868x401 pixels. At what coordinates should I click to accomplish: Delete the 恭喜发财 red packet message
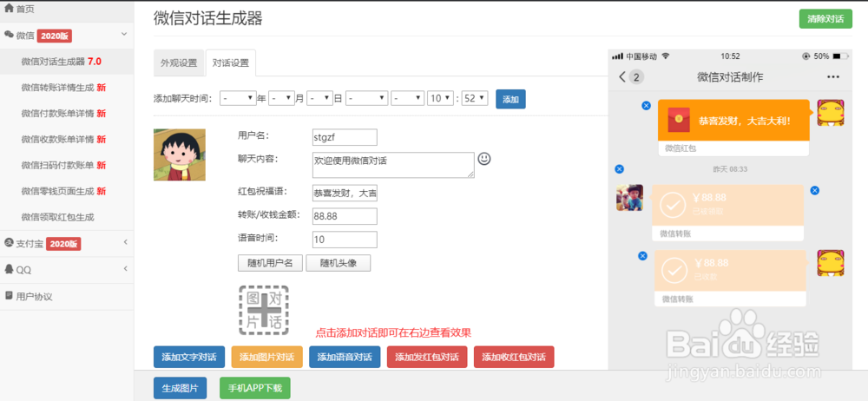646,105
